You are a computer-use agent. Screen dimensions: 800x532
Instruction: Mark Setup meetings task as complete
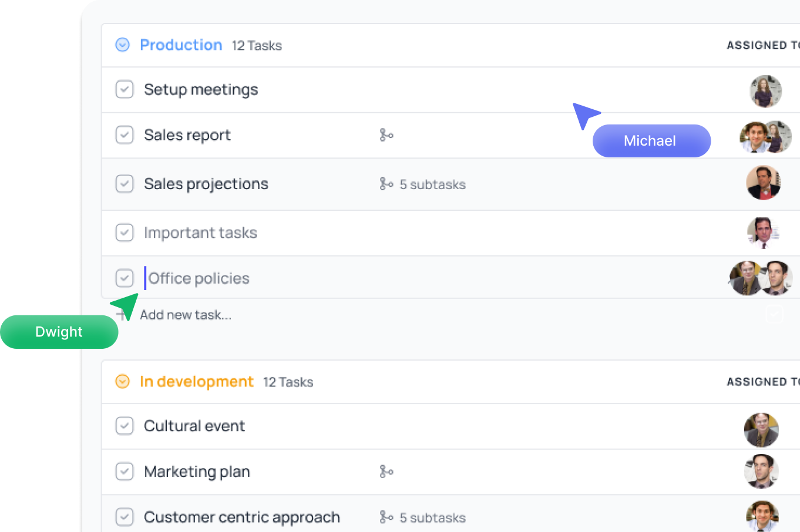tap(125, 89)
